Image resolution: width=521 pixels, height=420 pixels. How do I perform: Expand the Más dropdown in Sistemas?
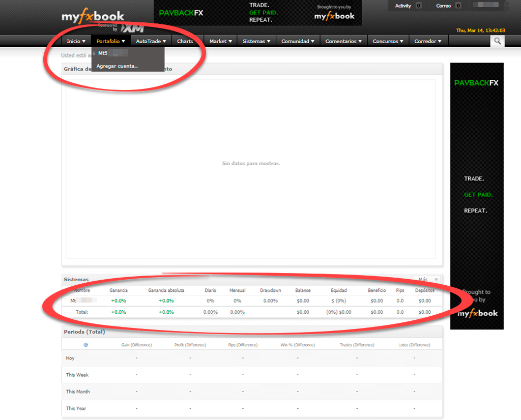point(427,280)
